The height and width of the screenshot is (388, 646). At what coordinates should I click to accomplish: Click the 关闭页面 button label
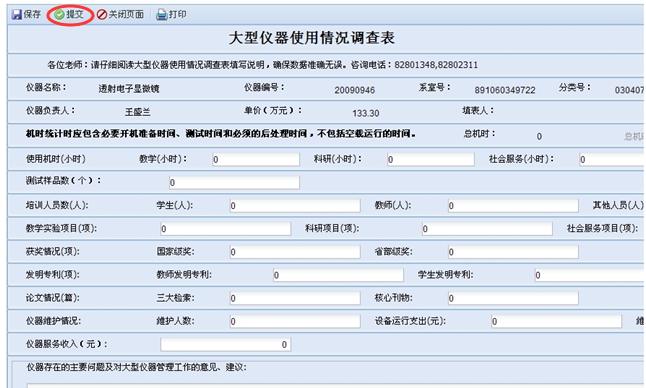(x=126, y=14)
